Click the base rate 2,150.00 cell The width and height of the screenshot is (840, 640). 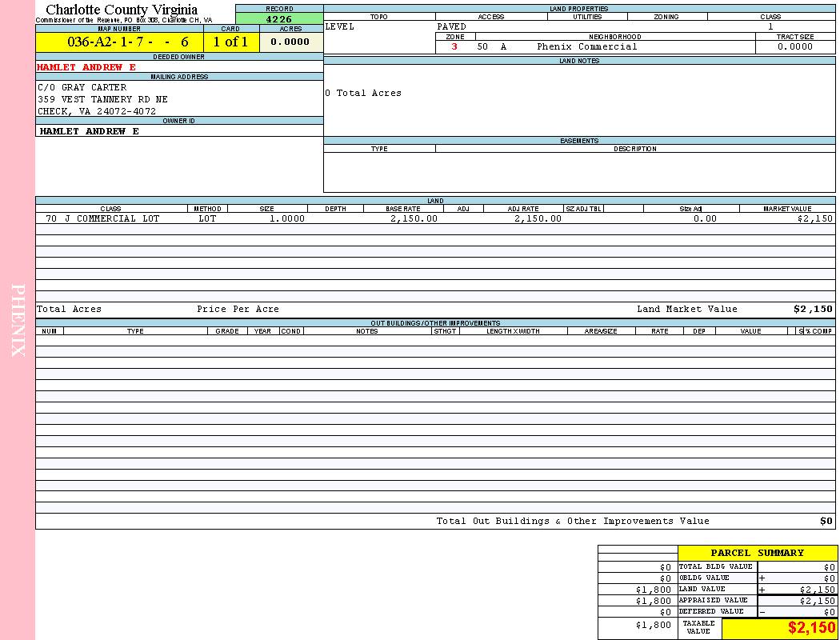414,218
